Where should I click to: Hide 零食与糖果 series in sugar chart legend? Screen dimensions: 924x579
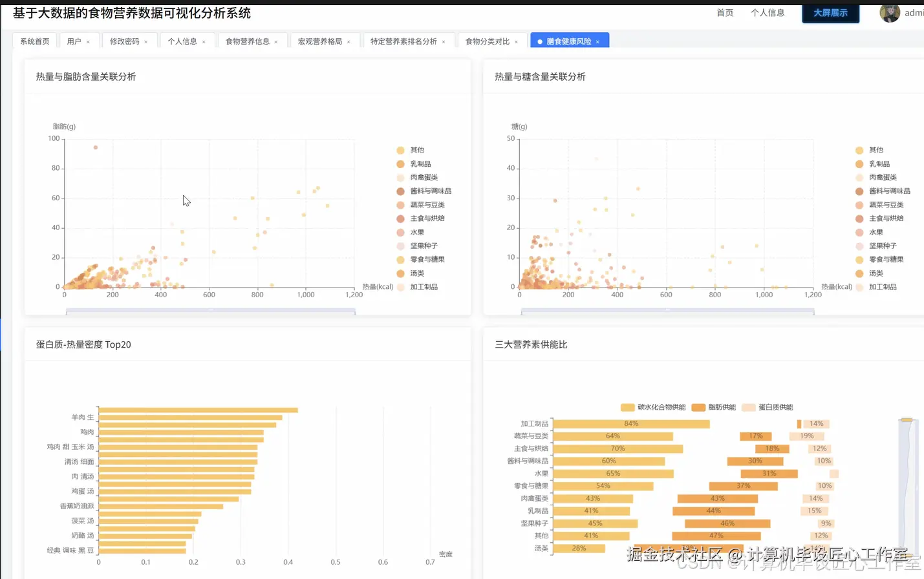click(879, 260)
